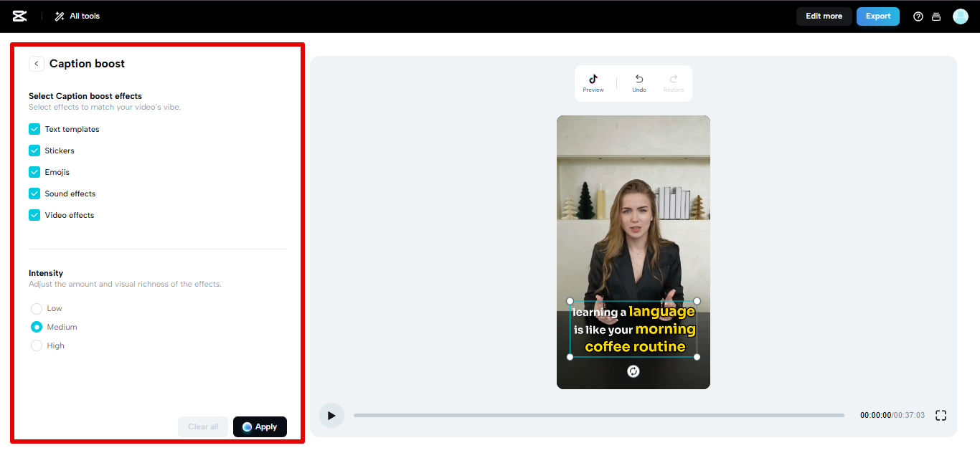The height and width of the screenshot is (458, 980).
Task: Click the regenerate icon below the captions
Action: (x=633, y=371)
